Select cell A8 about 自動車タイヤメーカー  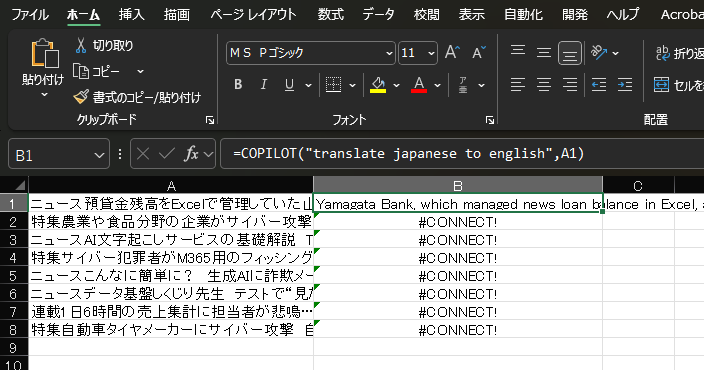[x=171, y=330]
